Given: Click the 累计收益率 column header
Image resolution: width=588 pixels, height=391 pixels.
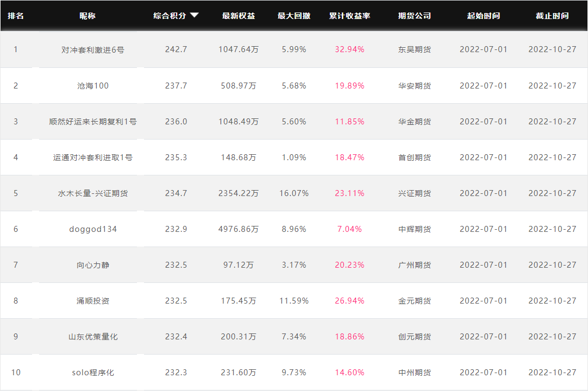Looking at the screenshot, I should click(349, 16).
